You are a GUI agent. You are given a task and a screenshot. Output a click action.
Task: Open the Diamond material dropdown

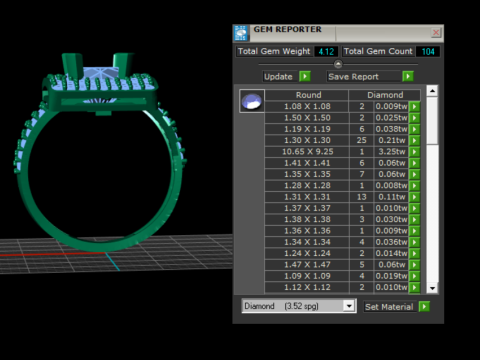[x=349, y=306]
